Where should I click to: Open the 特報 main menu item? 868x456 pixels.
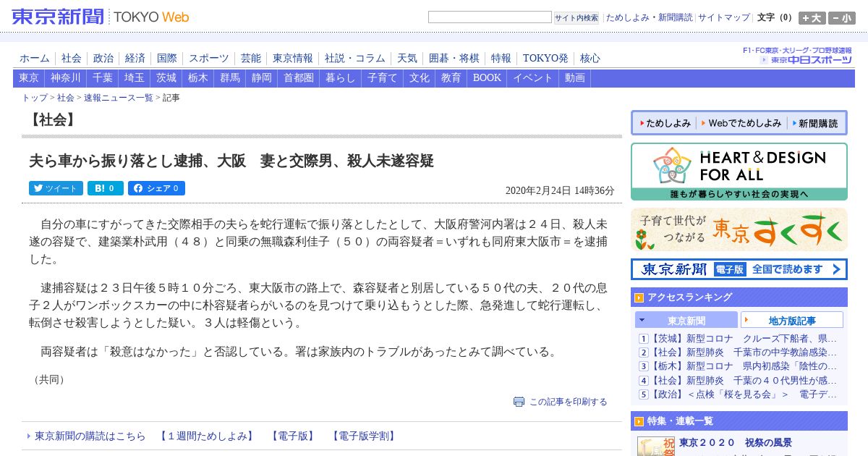[x=501, y=59]
